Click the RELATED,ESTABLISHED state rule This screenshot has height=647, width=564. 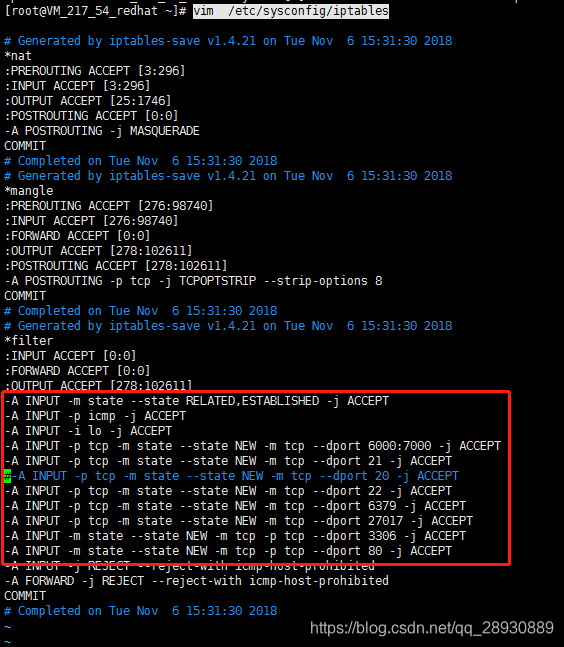pyautogui.click(x=197, y=401)
